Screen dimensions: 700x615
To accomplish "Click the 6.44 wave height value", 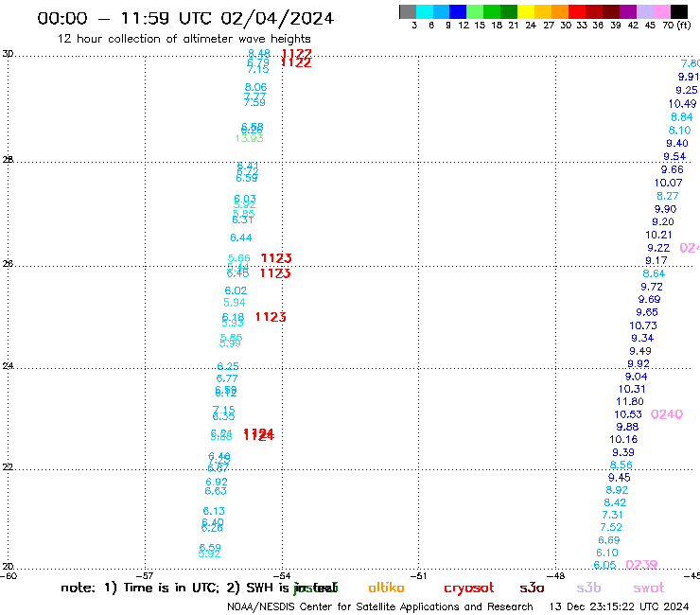I will tap(240, 238).
